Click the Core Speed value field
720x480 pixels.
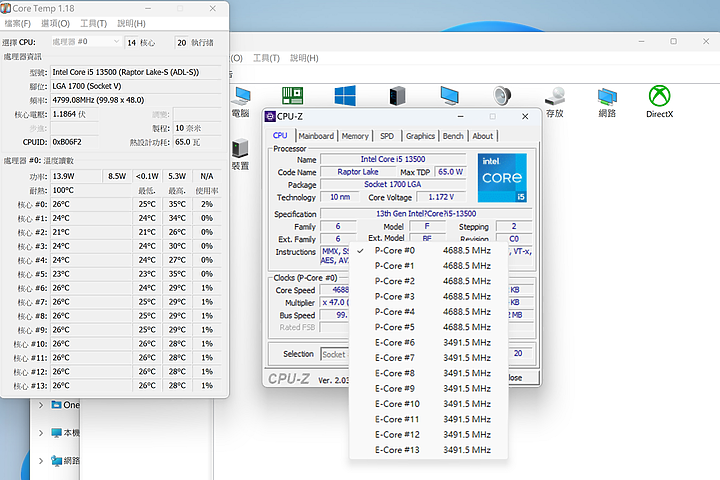336,290
